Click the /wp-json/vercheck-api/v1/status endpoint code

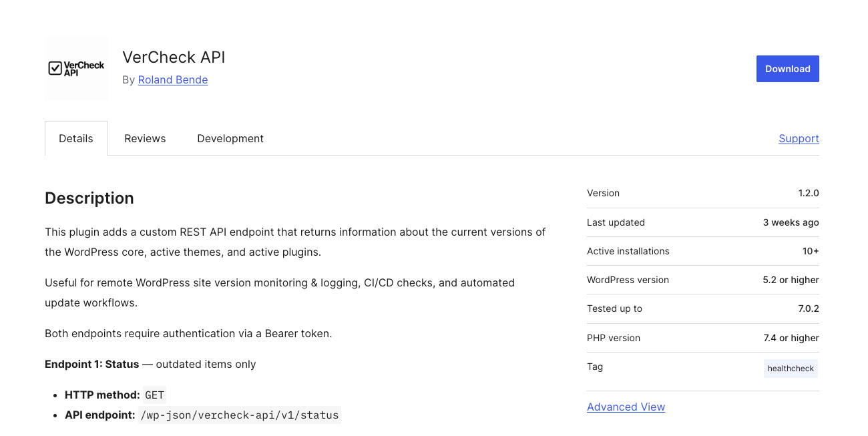coord(239,415)
